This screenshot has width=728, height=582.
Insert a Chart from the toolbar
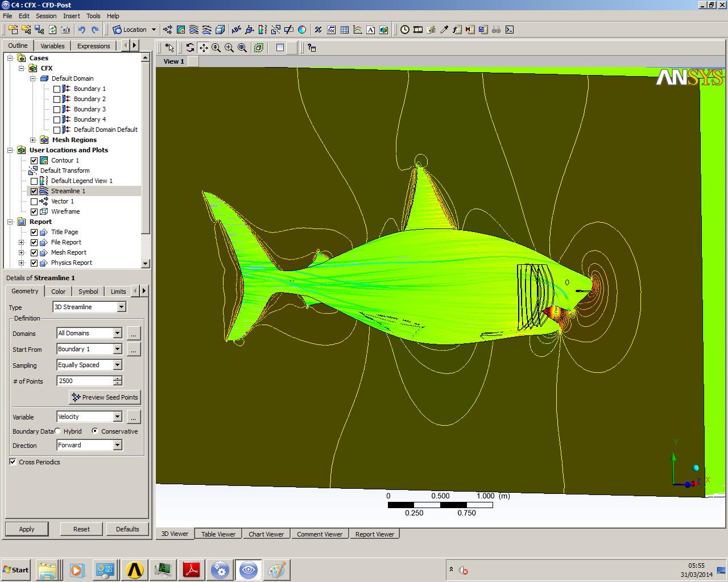pos(358,30)
